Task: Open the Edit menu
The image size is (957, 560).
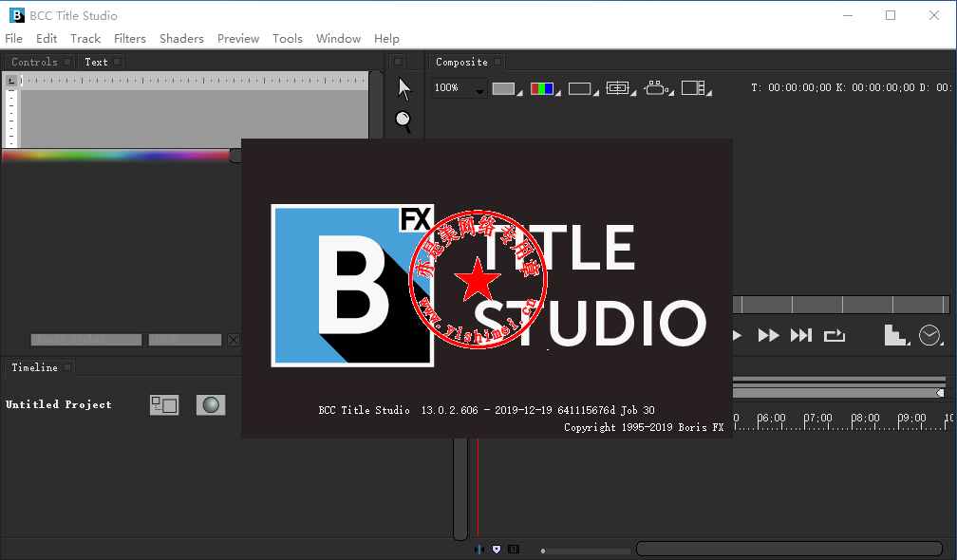Action: point(47,38)
